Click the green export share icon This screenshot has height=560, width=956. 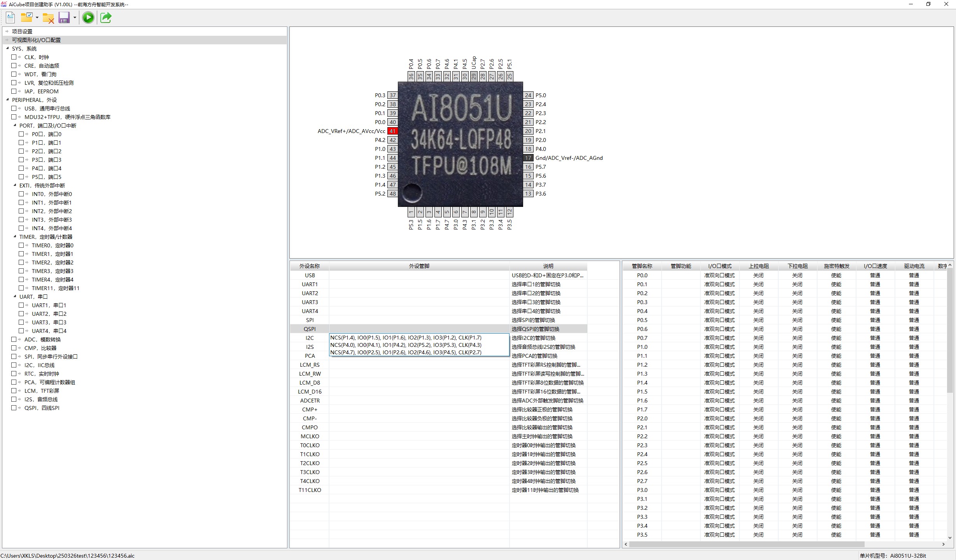tap(106, 17)
